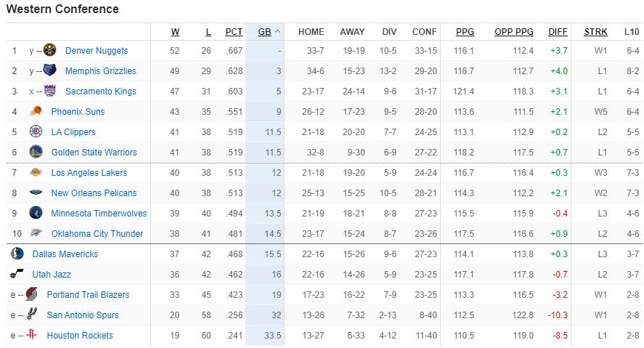Sort table by STRK header
The width and height of the screenshot is (644, 348).
point(595,32)
